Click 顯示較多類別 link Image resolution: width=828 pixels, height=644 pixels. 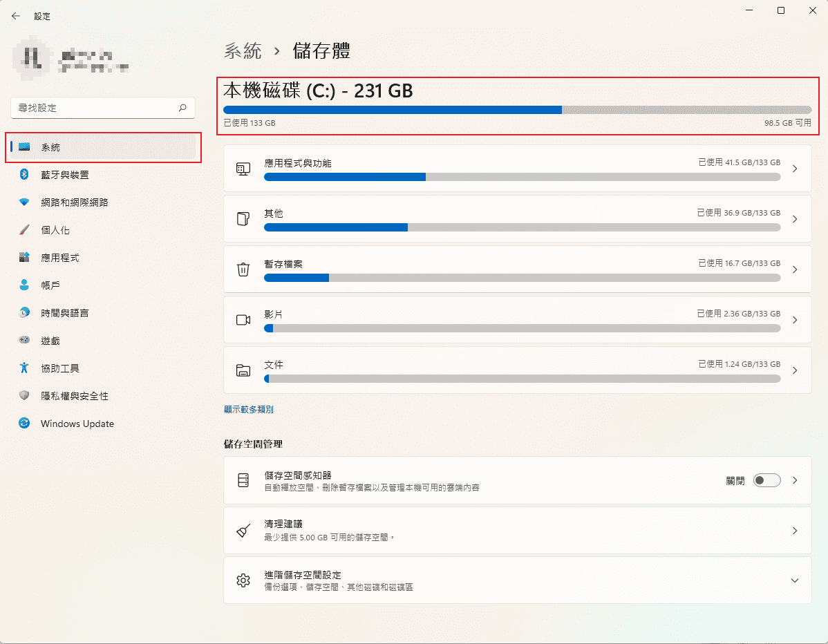coord(248,408)
